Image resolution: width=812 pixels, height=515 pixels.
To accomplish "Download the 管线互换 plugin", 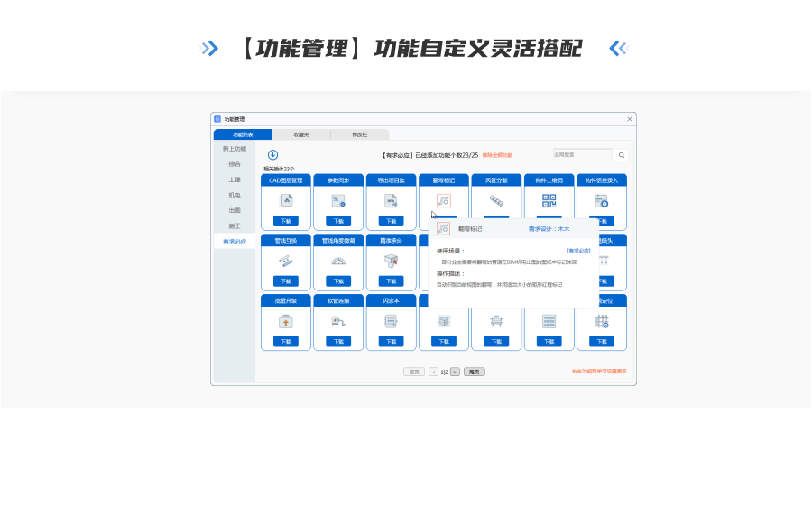I will [286, 281].
